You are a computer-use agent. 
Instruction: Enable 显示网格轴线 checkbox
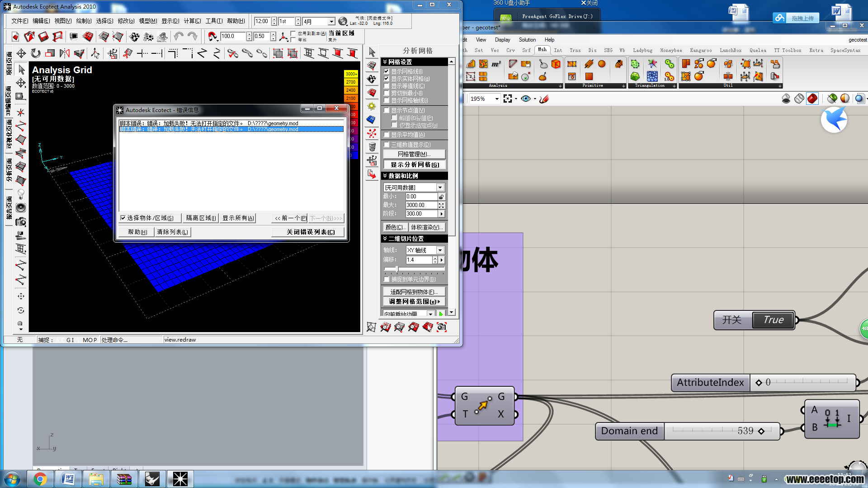pos(387,100)
